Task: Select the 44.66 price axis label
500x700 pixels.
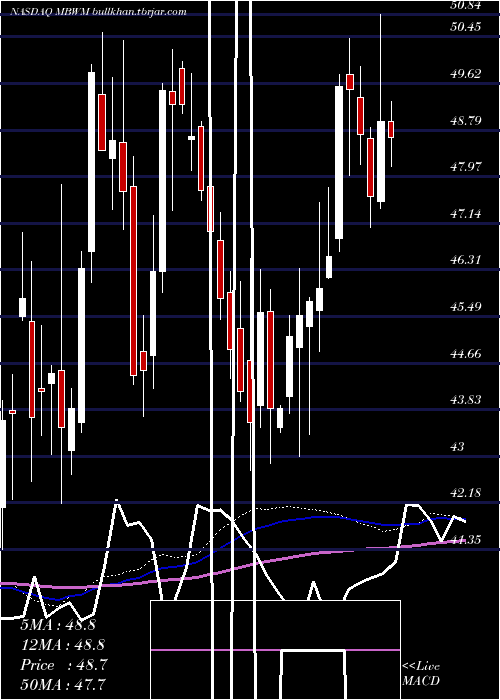Action: [466, 353]
